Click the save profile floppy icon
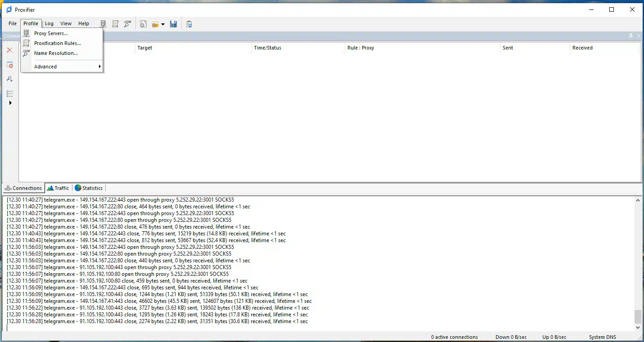Image resolution: width=644 pixels, height=342 pixels. point(173,24)
